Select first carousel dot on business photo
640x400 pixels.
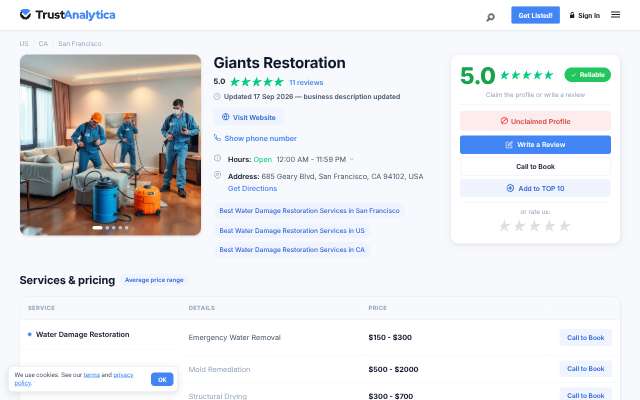pos(97,228)
